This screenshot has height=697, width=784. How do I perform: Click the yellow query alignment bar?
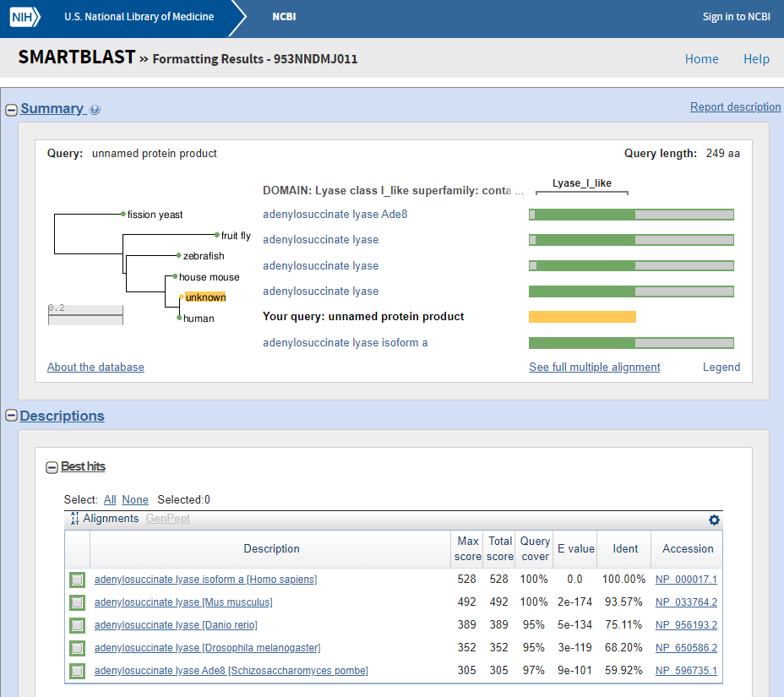tap(582, 317)
